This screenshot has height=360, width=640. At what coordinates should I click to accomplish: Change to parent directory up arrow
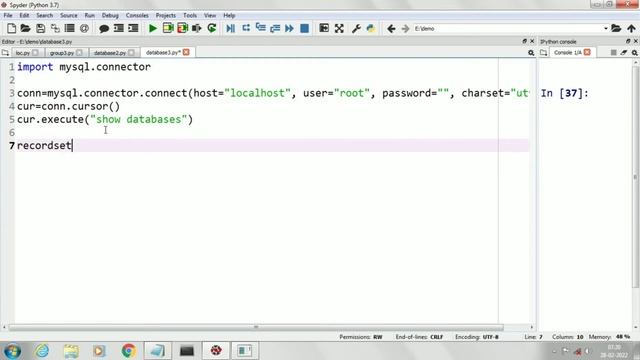[x=631, y=28]
